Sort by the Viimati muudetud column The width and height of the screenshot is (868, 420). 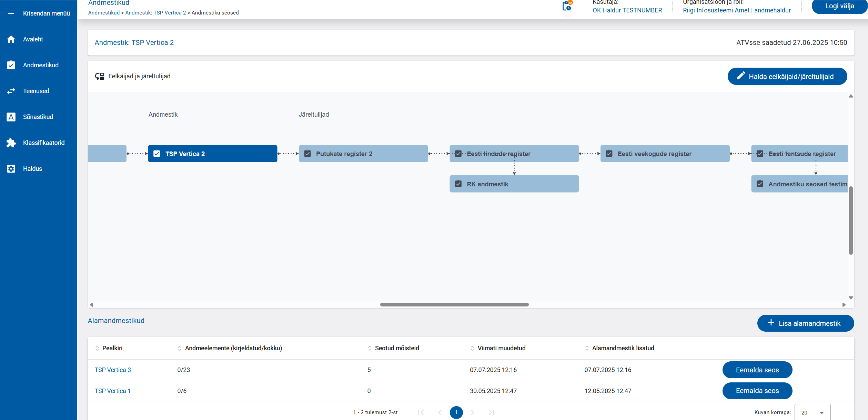(x=501, y=348)
